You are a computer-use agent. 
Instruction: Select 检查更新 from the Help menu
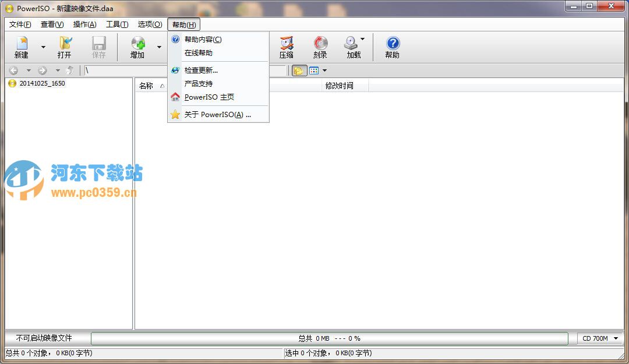(201, 69)
